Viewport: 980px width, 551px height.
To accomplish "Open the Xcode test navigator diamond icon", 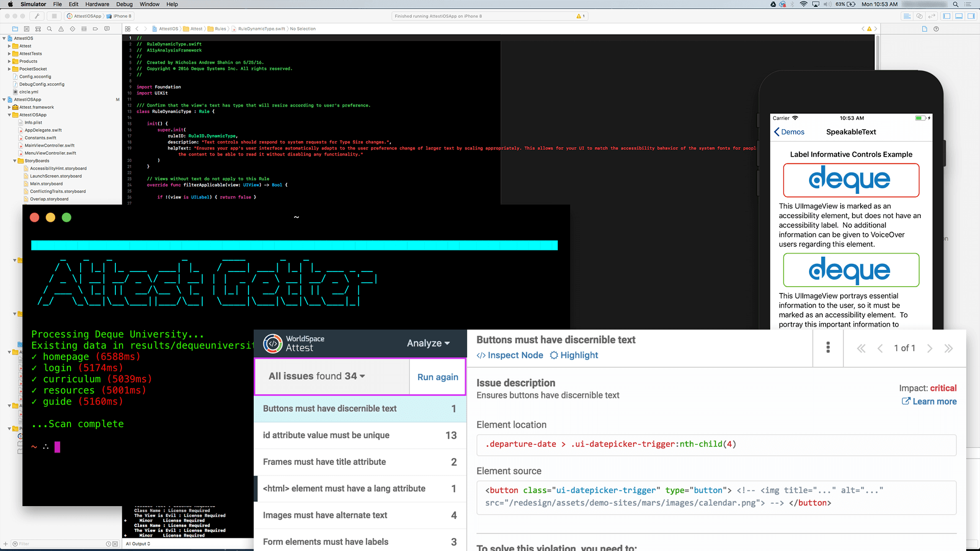I will pos(72,29).
